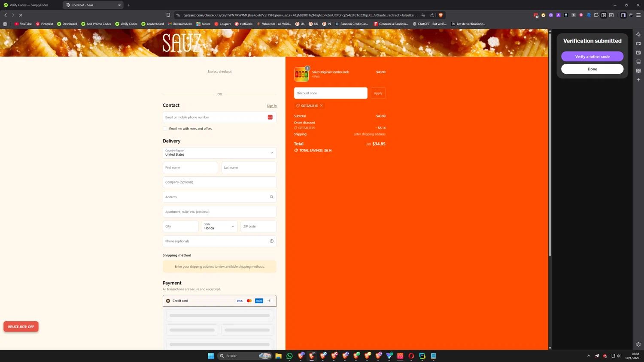
Task: Click the share page icon in address bar
Action: click(x=431, y=15)
